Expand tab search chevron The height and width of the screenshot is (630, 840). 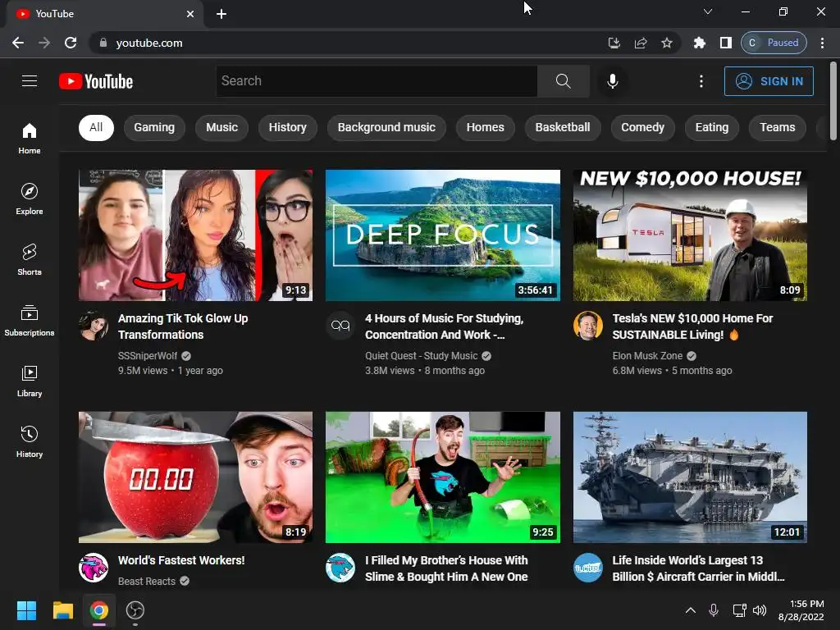click(x=708, y=11)
